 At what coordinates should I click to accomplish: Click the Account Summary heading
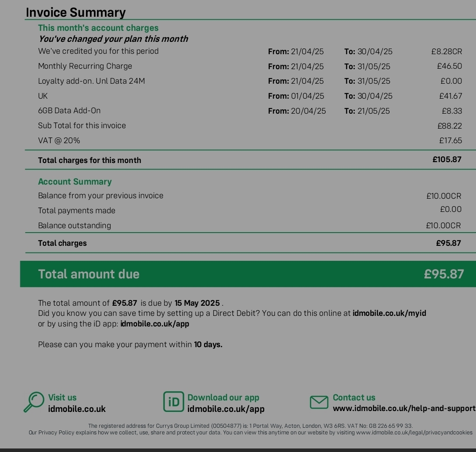pyautogui.click(x=74, y=182)
